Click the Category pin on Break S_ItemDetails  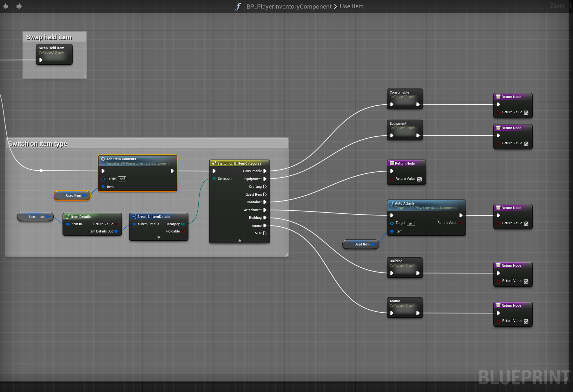(x=183, y=224)
